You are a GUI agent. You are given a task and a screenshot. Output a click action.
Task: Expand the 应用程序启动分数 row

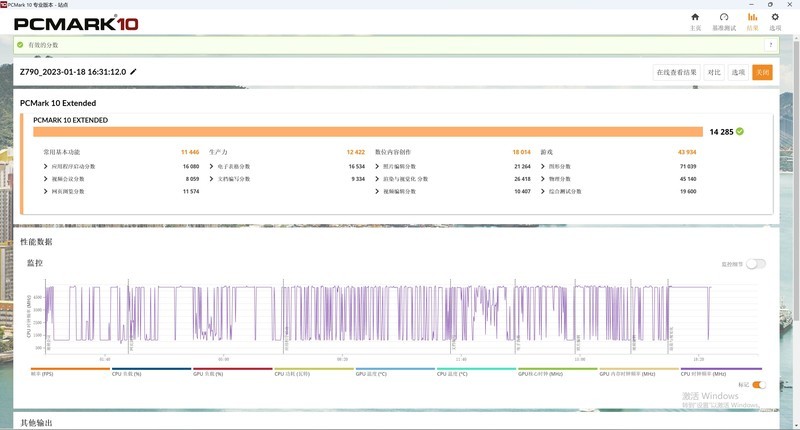pyautogui.click(x=46, y=166)
